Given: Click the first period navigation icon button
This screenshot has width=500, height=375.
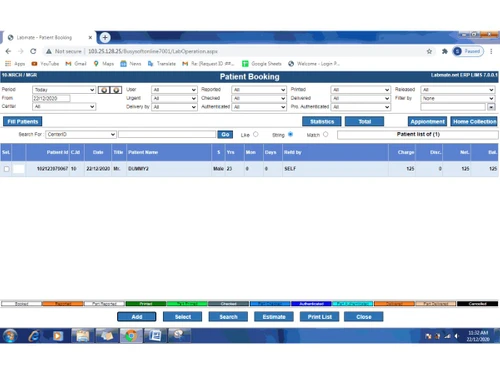Looking at the screenshot, I should (x=104, y=90).
